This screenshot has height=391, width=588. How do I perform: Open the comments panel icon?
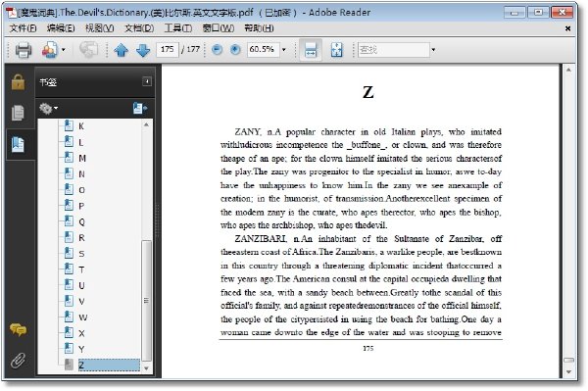coord(18,329)
